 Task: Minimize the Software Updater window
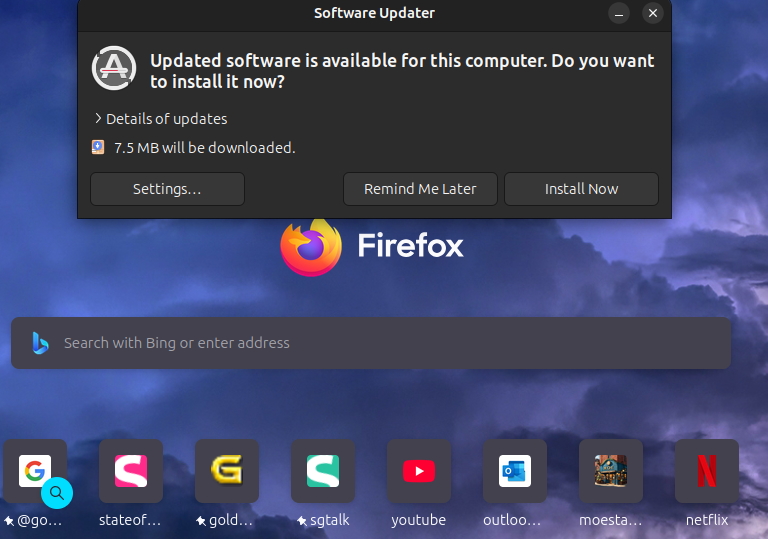(x=619, y=13)
